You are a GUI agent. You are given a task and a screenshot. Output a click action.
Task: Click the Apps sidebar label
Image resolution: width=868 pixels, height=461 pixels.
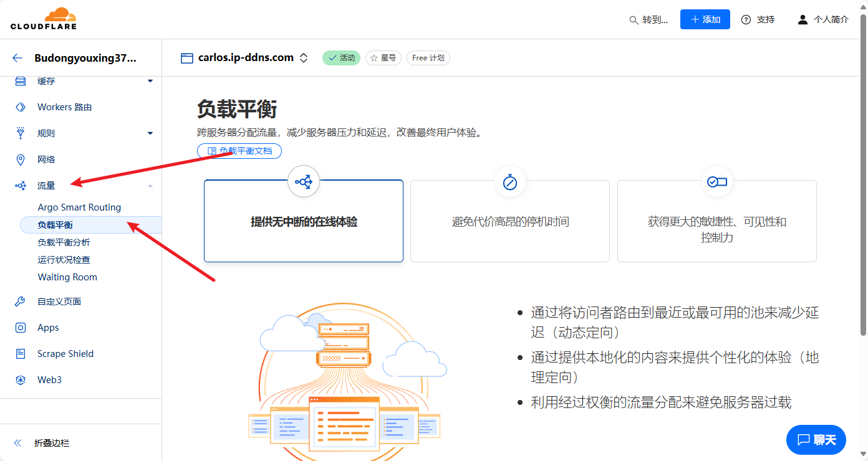pos(48,328)
